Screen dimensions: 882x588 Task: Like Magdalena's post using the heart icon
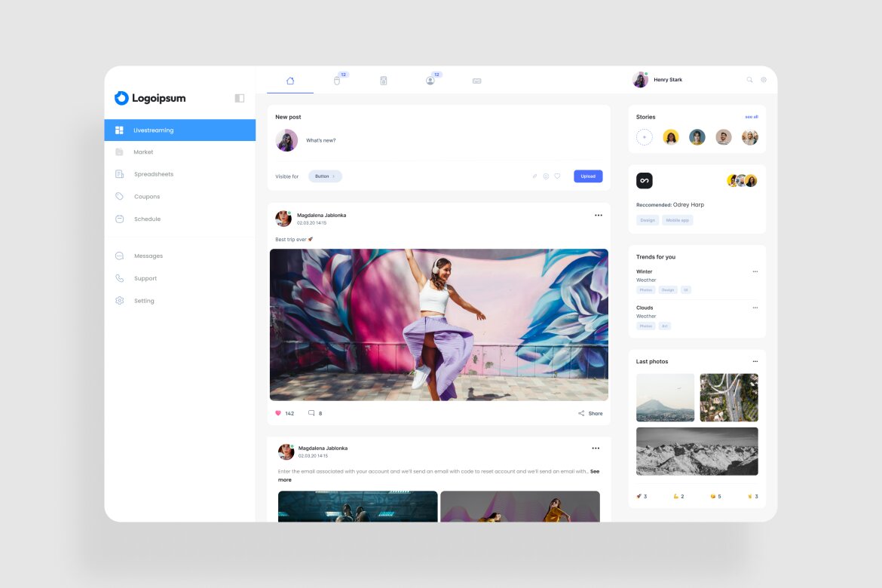[x=277, y=413]
